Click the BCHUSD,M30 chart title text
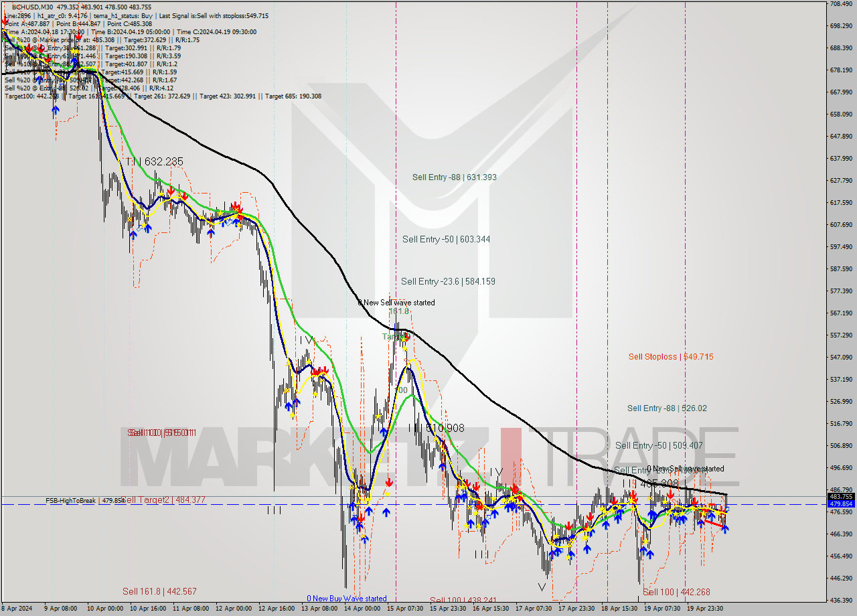 point(31,7)
